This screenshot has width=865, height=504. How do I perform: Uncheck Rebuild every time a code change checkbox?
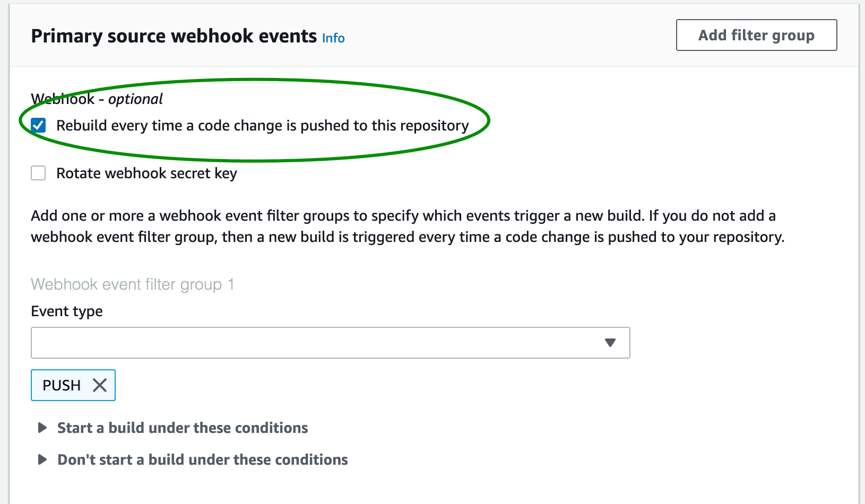(38, 125)
